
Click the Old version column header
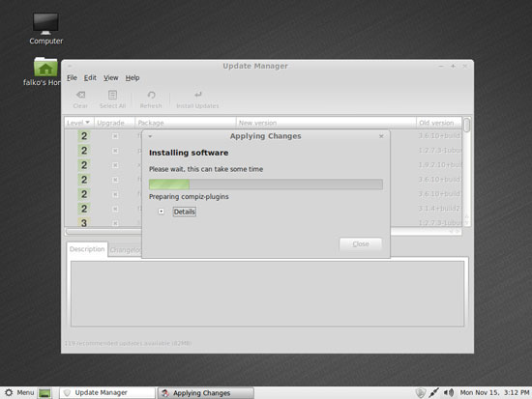[x=439, y=123]
